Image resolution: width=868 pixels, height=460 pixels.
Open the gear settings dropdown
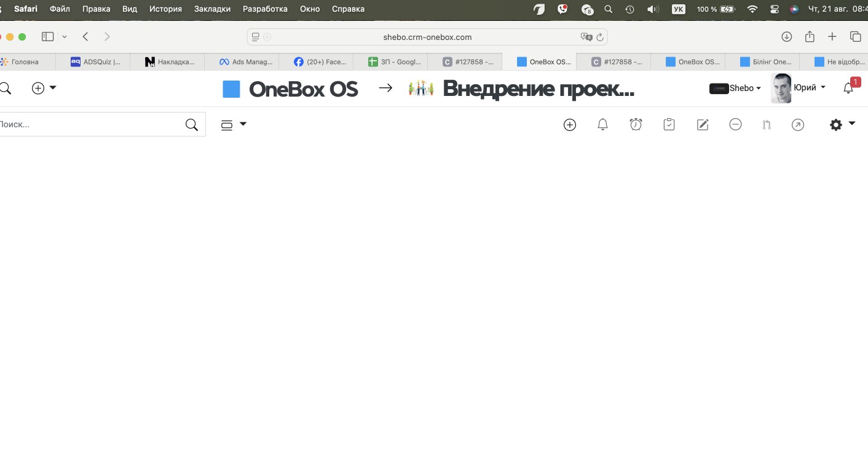coord(842,125)
